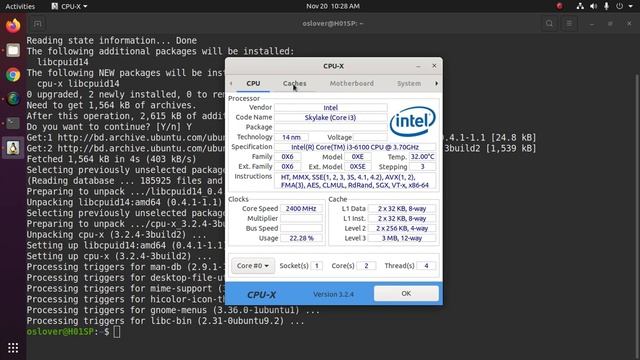Click the Socket(s) value 1
640x360 pixels.
tap(316, 266)
